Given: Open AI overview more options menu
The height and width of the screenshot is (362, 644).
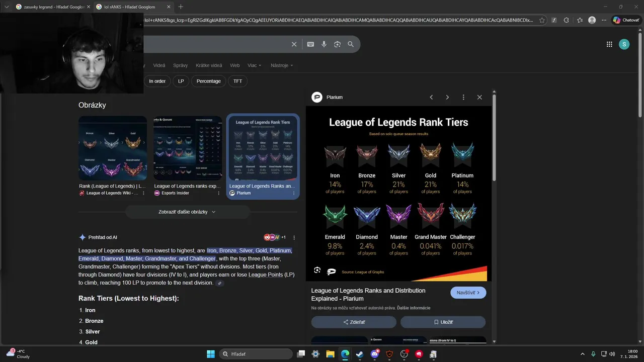Looking at the screenshot, I should [294, 237].
